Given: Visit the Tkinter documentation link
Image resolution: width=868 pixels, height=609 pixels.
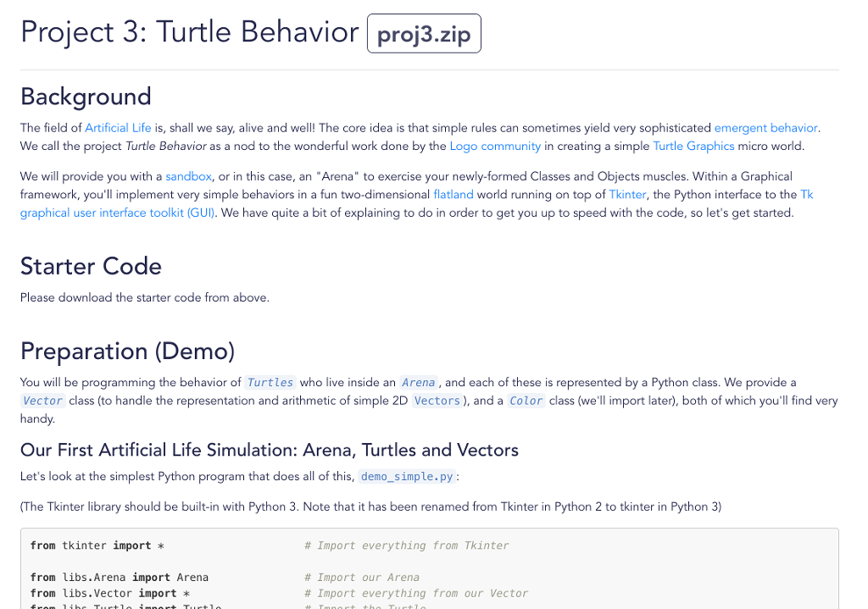Looking at the screenshot, I should click(x=626, y=194).
